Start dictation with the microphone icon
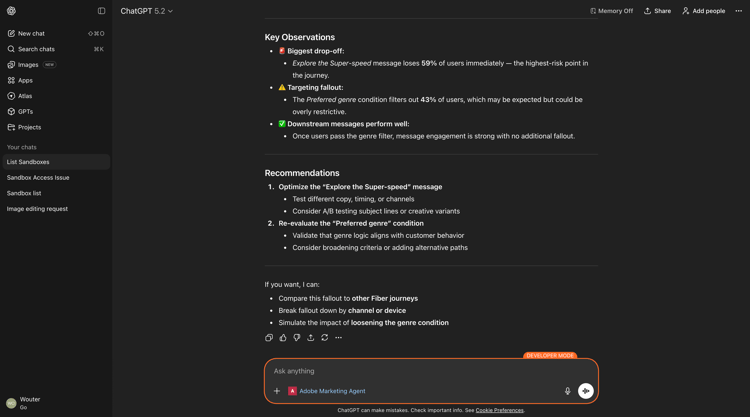This screenshot has height=417, width=750. (x=567, y=391)
